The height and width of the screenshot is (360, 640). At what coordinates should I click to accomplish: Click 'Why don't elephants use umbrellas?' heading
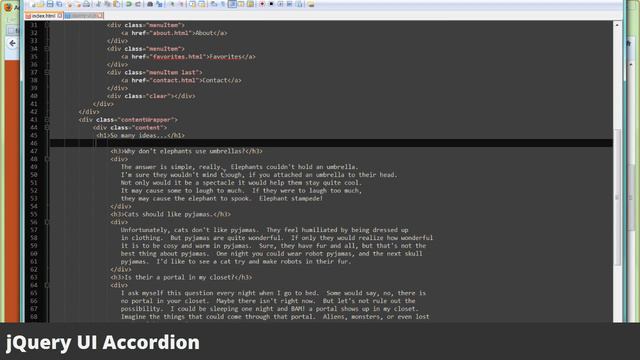pos(185,151)
